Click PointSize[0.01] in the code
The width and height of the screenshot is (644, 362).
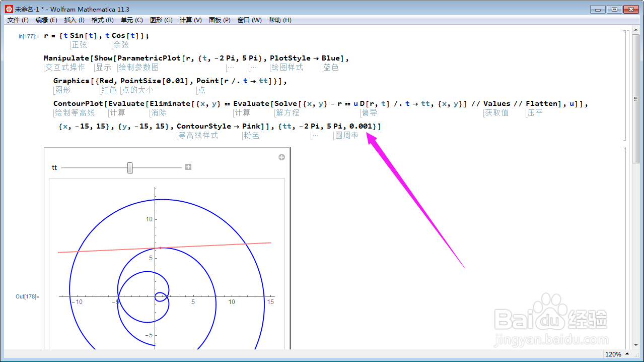coord(156,81)
